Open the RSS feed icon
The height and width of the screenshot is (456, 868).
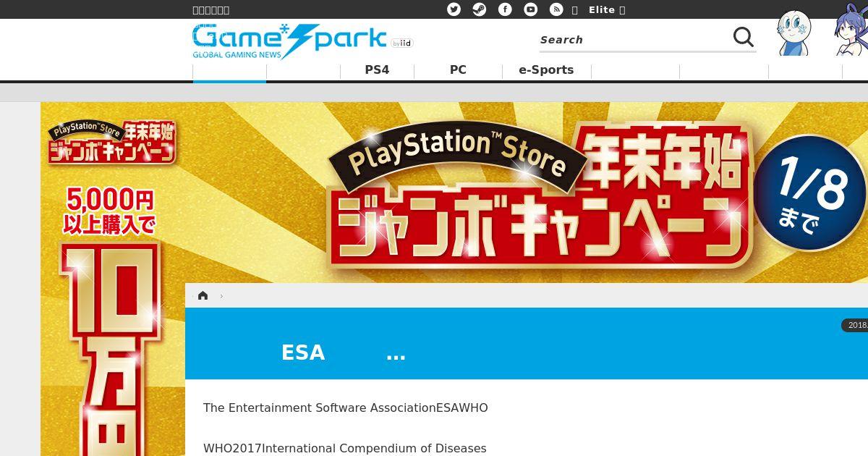pos(556,9)
